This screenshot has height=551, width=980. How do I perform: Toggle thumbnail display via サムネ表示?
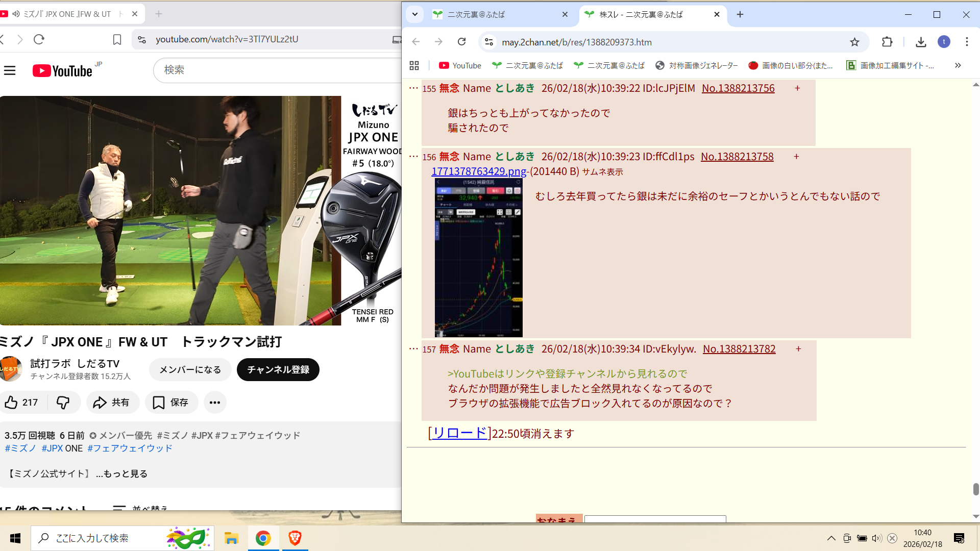602,172
